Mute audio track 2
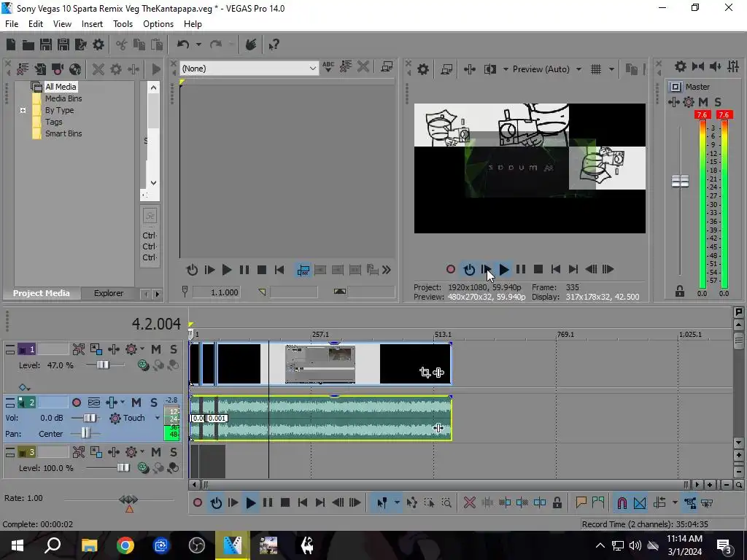 [x=136, y=402]
